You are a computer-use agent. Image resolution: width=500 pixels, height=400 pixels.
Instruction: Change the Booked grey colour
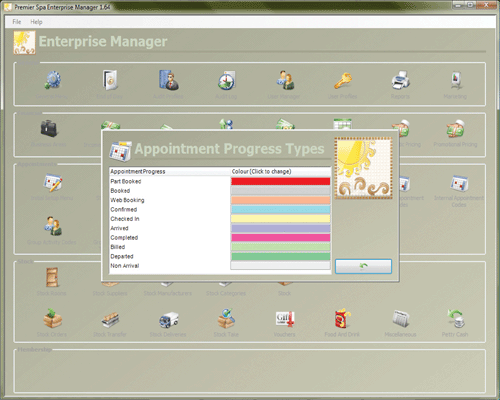tap(281, 191)
